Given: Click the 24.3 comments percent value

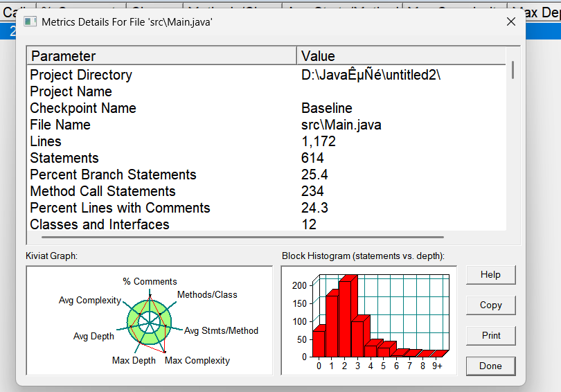Looking at the screenshot, I should pos(314,208).
